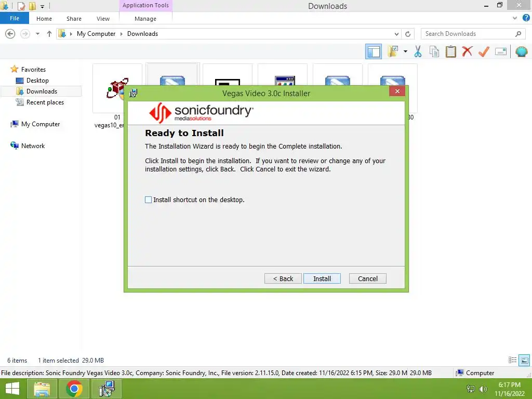Viewport: 532px width, 399px height.
Task: Select Downloads in navigation pane
Action: [42, 91]
